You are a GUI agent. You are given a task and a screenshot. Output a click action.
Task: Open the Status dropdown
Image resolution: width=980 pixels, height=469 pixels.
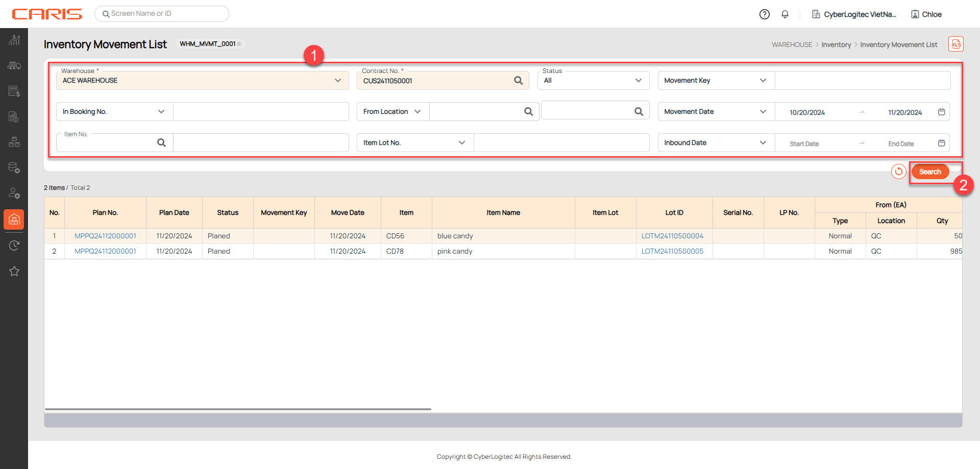[638, 81]
